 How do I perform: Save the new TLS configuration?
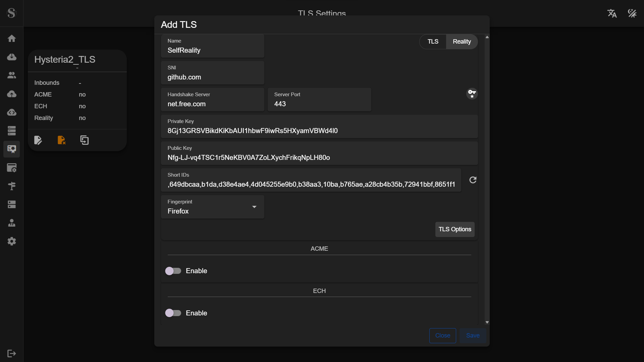click(473, 336)
